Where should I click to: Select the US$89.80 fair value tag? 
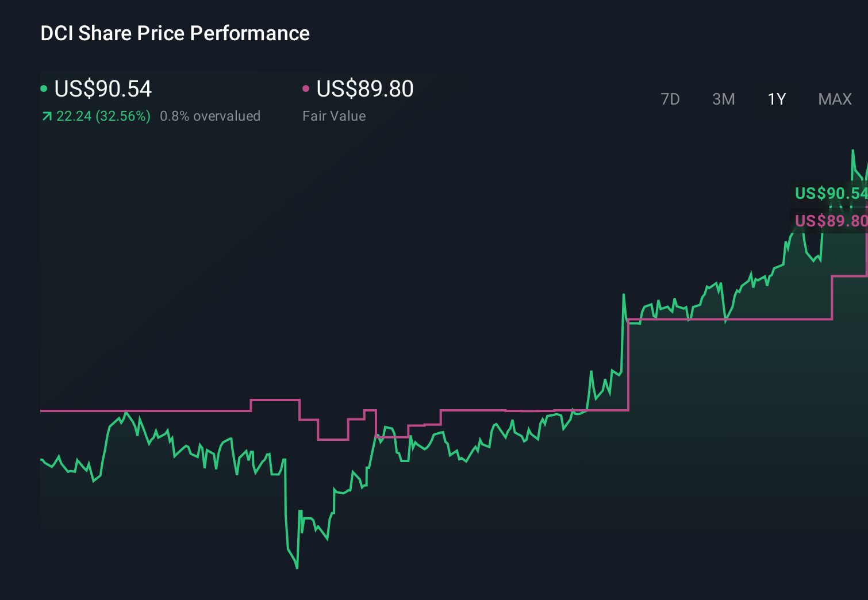pyautogui.click(x=831, y=221)
